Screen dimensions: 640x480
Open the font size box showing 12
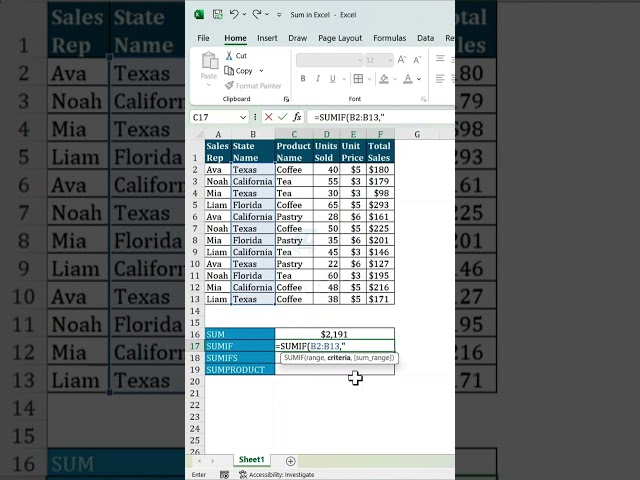(x=379, y=60)
